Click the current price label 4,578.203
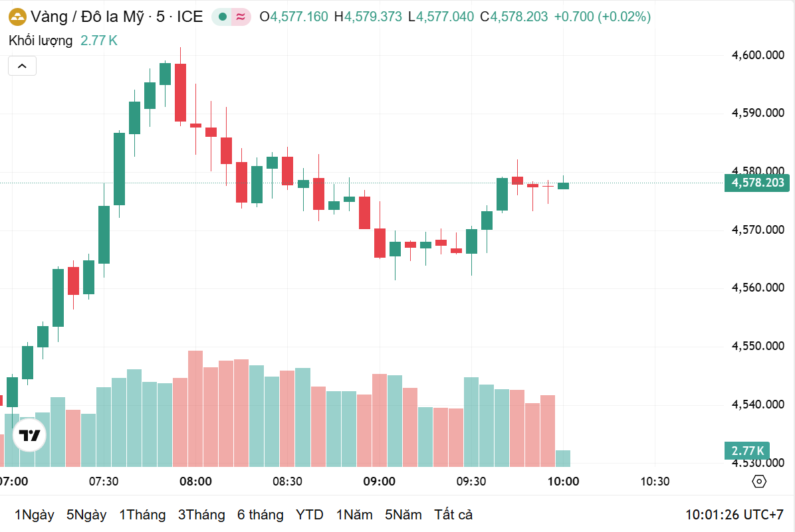Viewport: 795px width, 532px height. click(x=758, y=183)
